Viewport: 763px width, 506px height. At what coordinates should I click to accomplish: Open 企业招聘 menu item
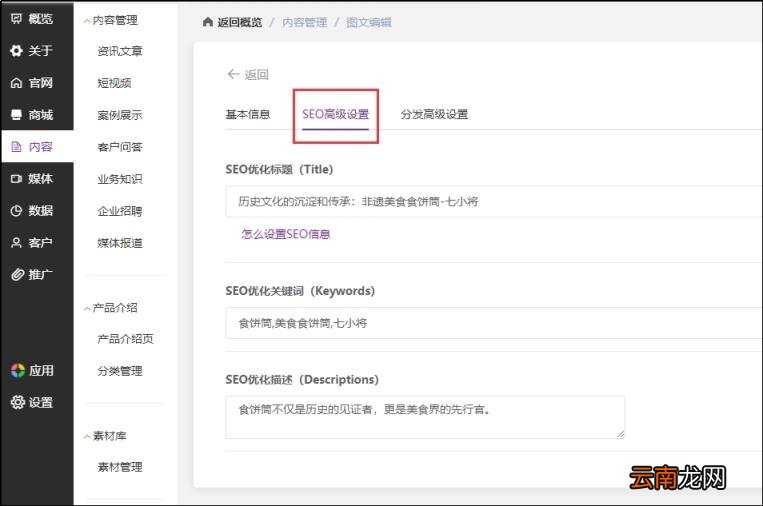pos(120,211)
